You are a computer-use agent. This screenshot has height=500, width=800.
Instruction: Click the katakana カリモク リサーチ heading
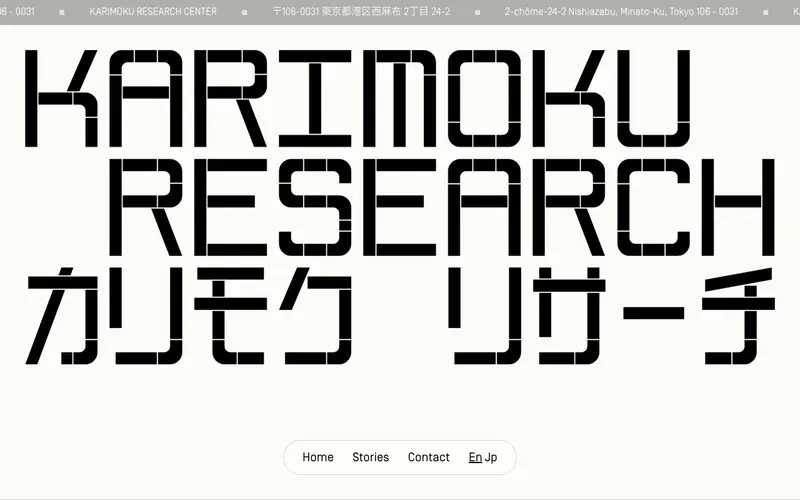click(x=401, y=316)
